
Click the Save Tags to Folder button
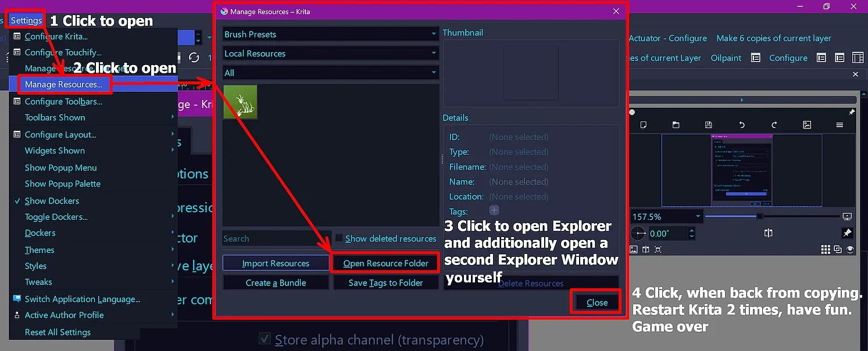(x=386, y=282)
